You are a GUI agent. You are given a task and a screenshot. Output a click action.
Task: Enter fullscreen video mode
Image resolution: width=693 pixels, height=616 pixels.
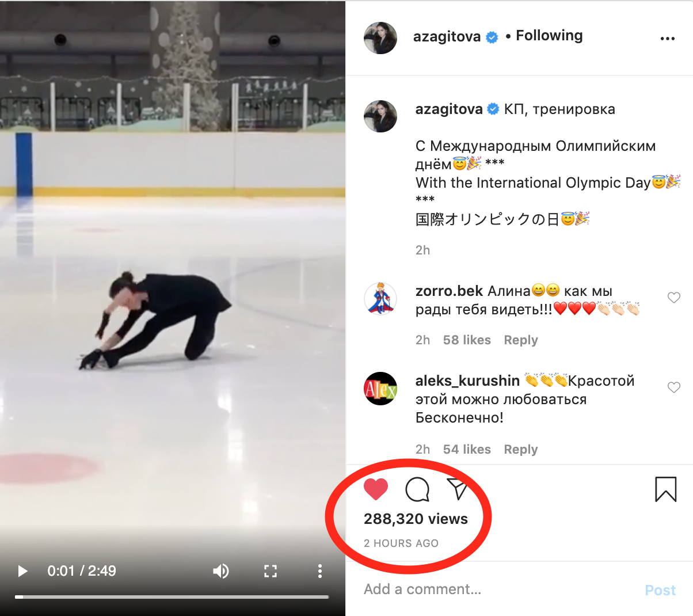pyautogui.click(x=271, y=571)
